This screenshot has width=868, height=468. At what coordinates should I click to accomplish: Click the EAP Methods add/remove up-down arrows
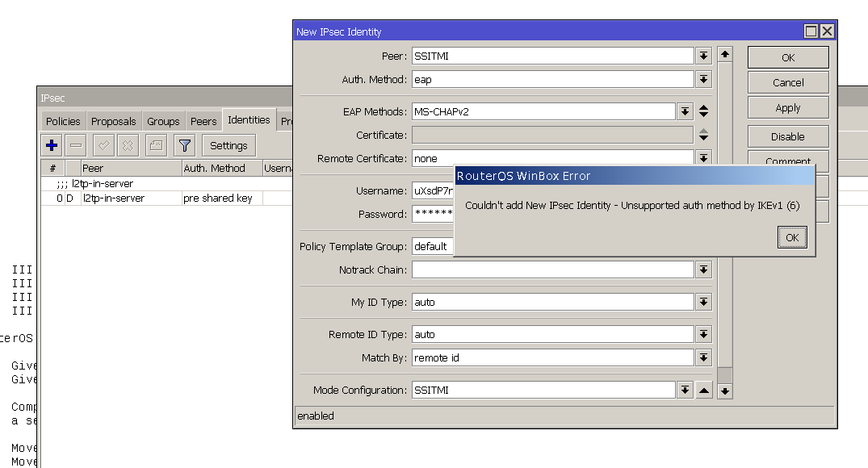coord(703,111)
